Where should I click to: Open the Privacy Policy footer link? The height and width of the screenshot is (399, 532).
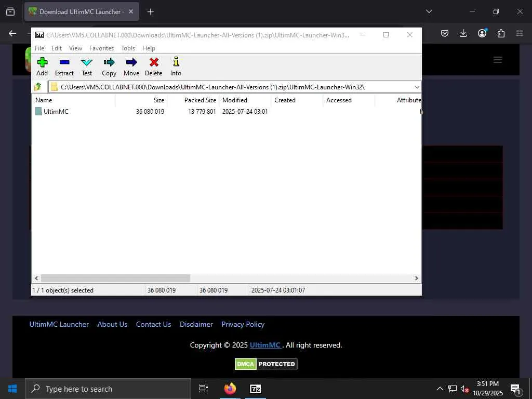pos(243,324)
